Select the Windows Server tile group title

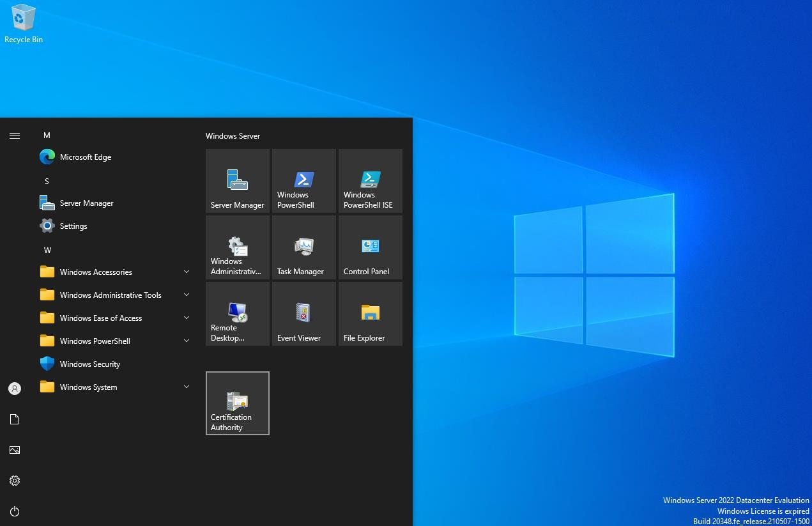[233, 136]
